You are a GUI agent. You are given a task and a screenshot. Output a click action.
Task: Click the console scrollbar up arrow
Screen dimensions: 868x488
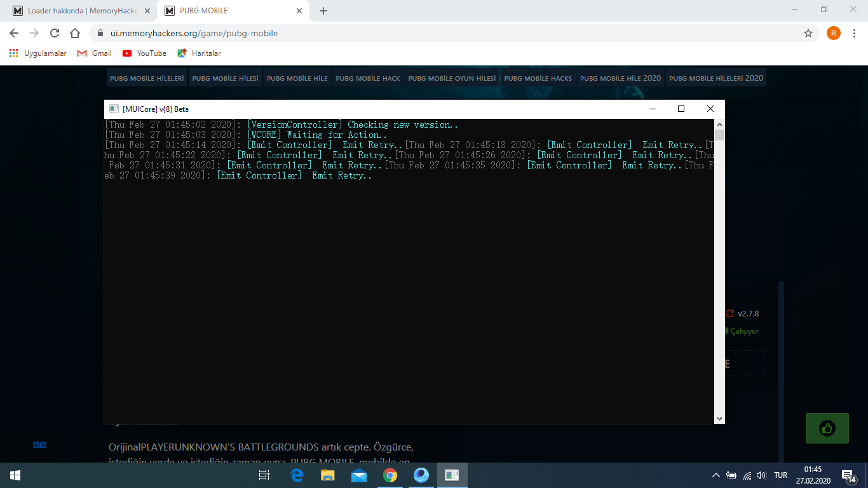click(719, 125)
